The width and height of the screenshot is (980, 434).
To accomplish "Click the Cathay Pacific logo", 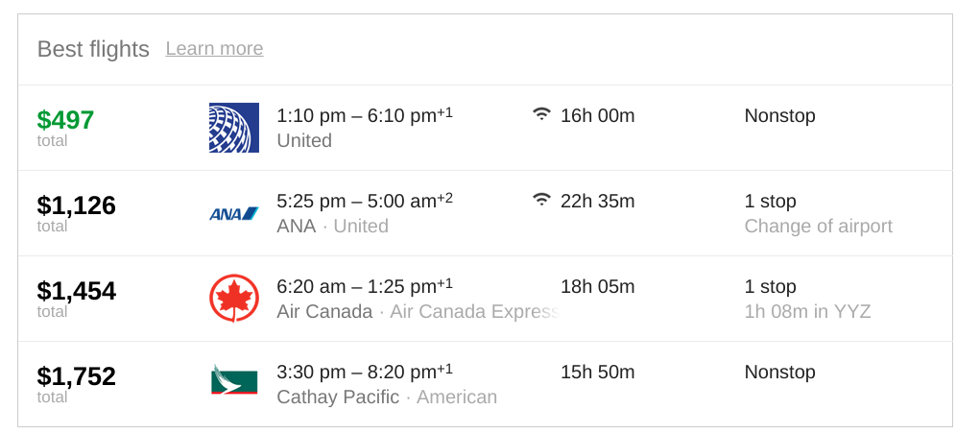I will (234, 379).
